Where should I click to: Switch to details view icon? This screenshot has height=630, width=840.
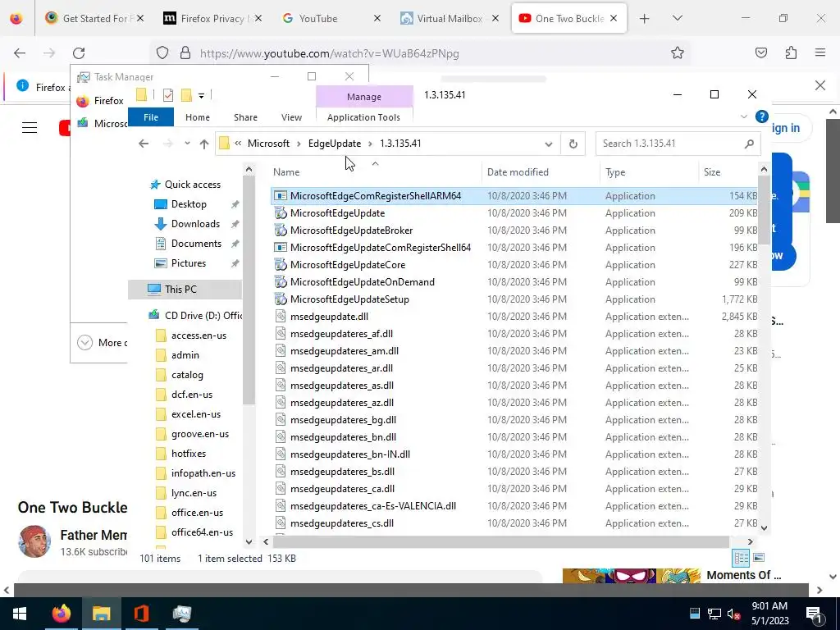742,558
